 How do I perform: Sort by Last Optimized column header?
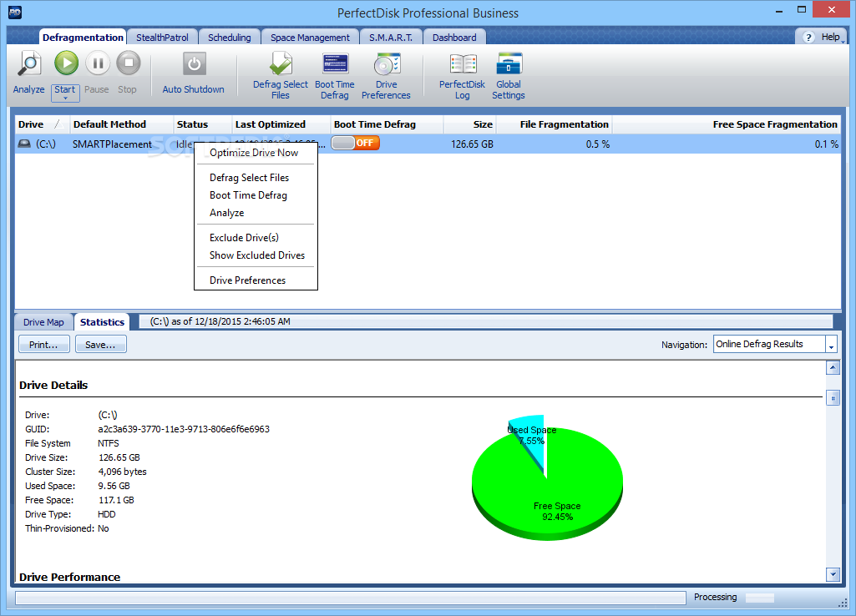(281, 124)
